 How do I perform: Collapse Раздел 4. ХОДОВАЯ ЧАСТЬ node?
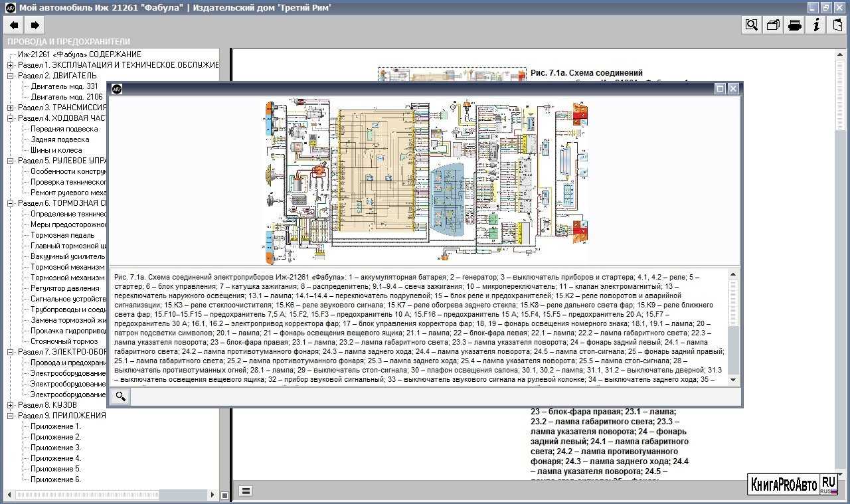point(10,118)
